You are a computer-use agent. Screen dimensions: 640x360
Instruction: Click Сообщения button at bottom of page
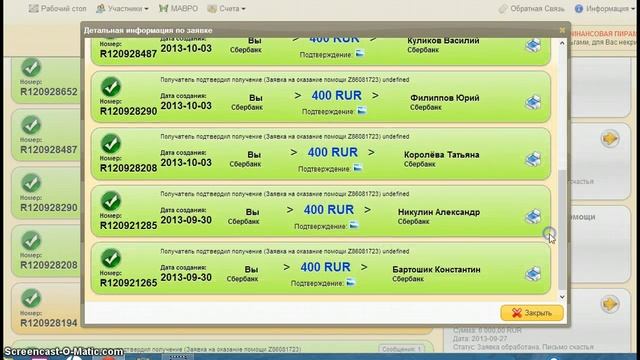(402, 349)
